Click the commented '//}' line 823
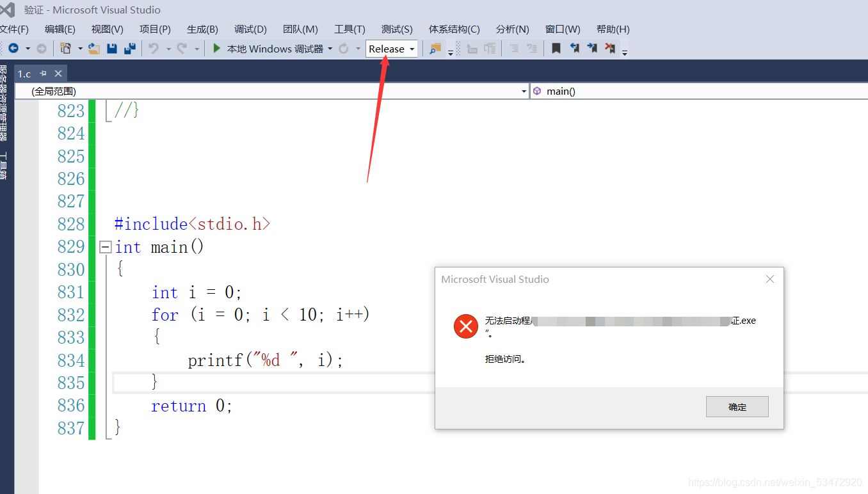The image size is (868, 494). [127, 111]
